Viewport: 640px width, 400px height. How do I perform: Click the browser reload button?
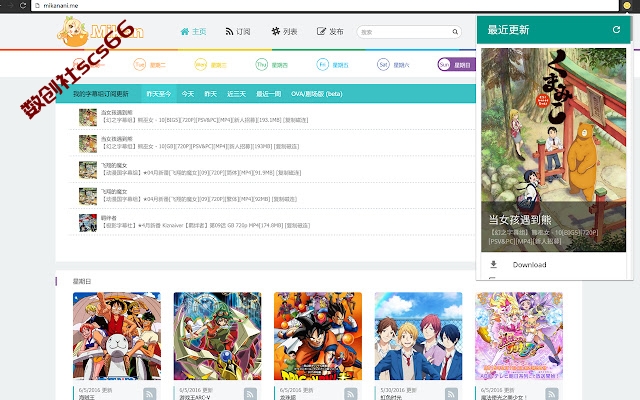[x=23, y=5]
